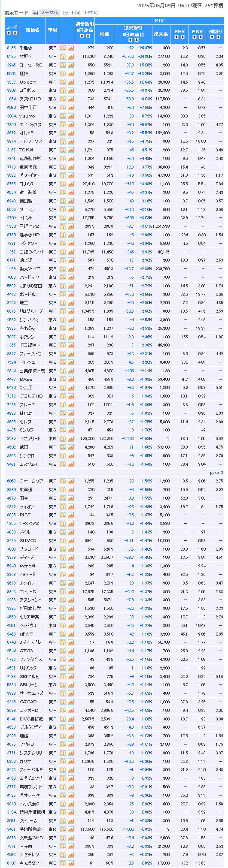Open book icon for リログループ row
The height and width of the screenshot is (868, 228).
tap(63, 311)
